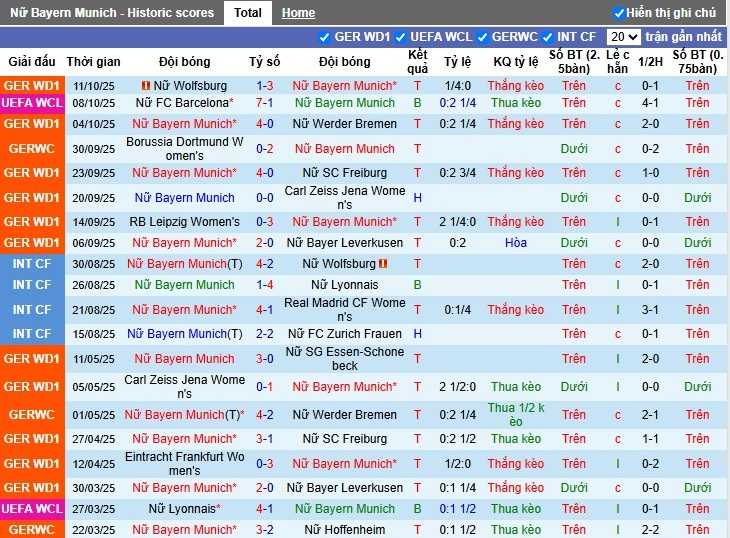Click the 1/2H column header
The height and width of the screenshot is (538, 730).
click(x=650, y=61)
